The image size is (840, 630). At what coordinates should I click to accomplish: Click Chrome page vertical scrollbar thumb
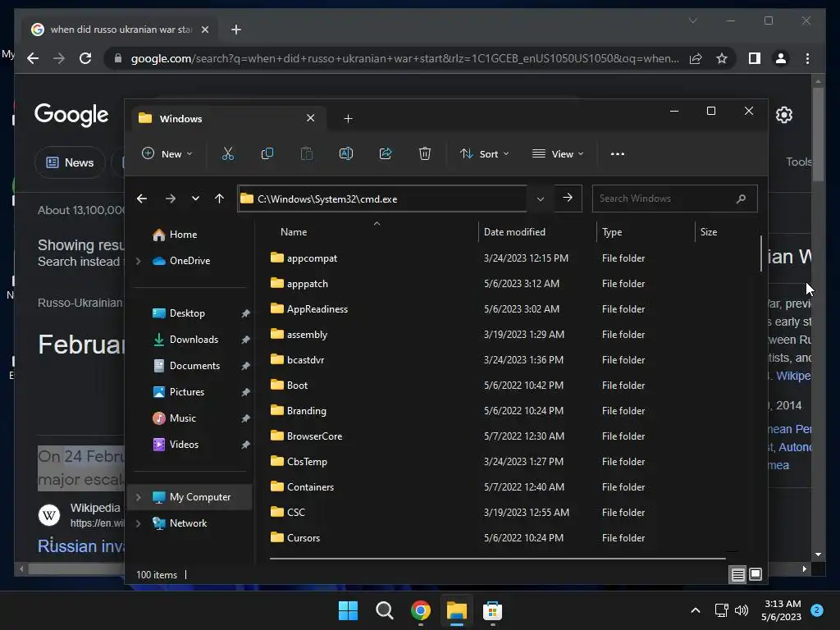click(x=818, y=134)
